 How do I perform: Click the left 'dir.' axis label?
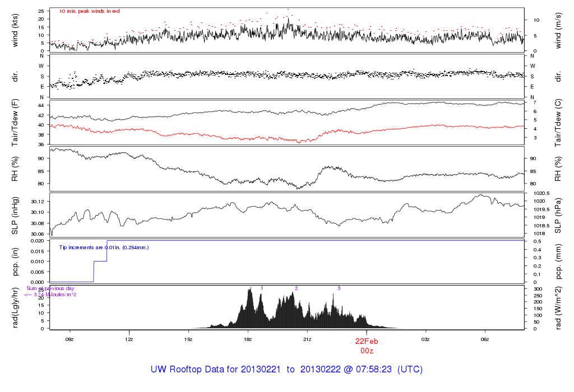(15, 77)
